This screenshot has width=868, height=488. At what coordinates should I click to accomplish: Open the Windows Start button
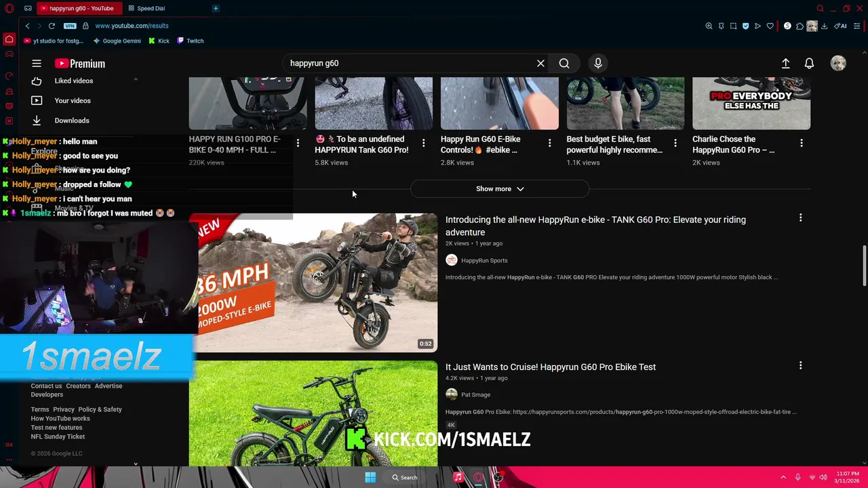pyautogui.click(x=370, y=477)
